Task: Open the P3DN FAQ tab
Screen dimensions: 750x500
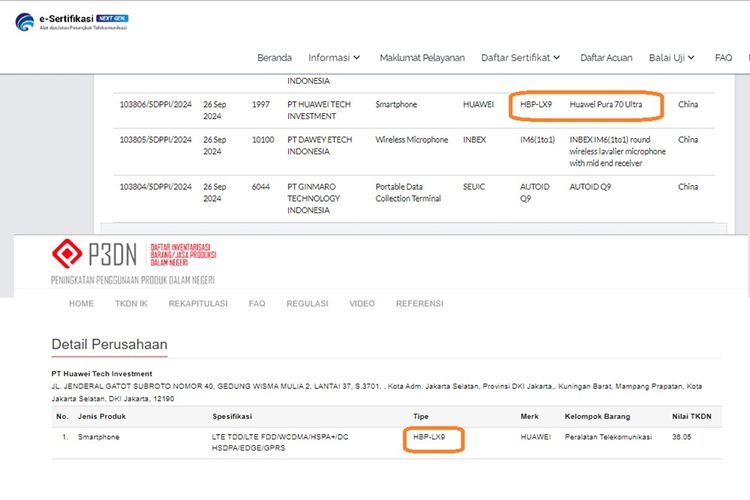Action: (257, 303)
